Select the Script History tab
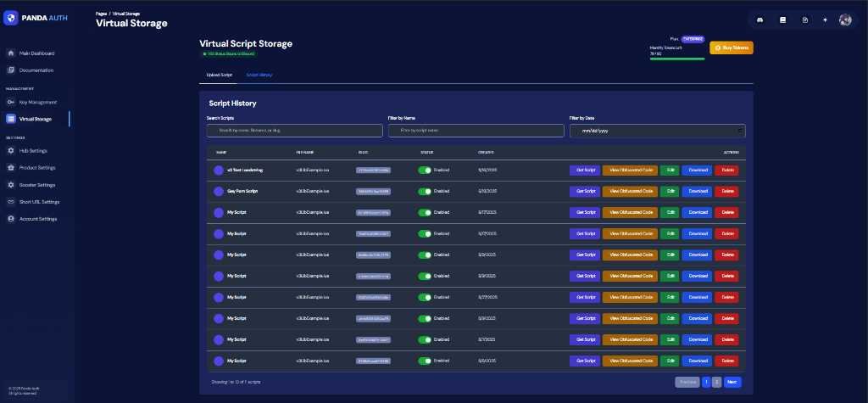Viewport: 868px width, 403px height. (x=259, y=75)
